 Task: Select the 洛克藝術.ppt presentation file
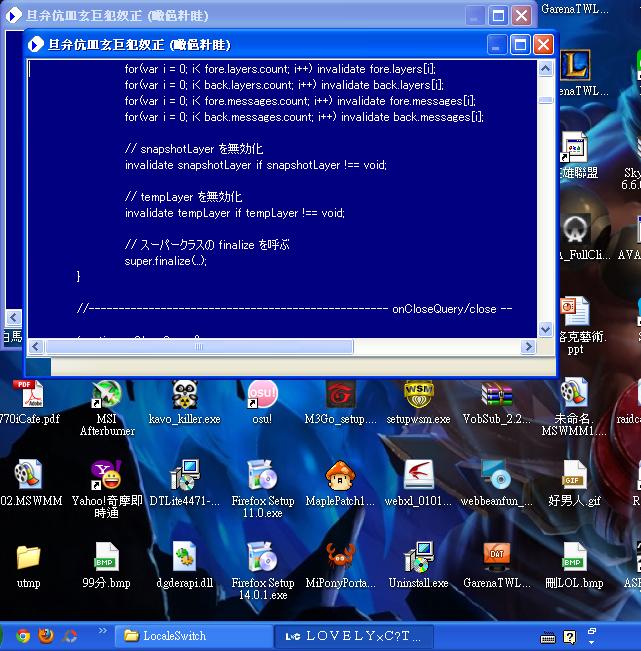(575, 311)
